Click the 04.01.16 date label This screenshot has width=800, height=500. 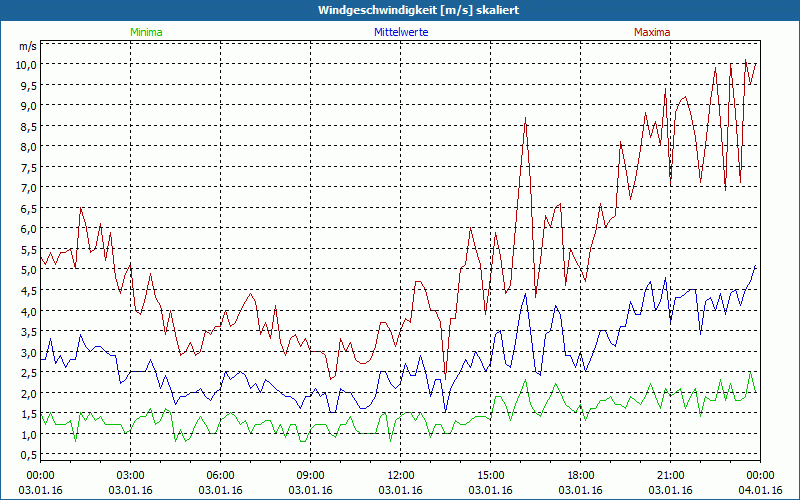pos(760,490)
